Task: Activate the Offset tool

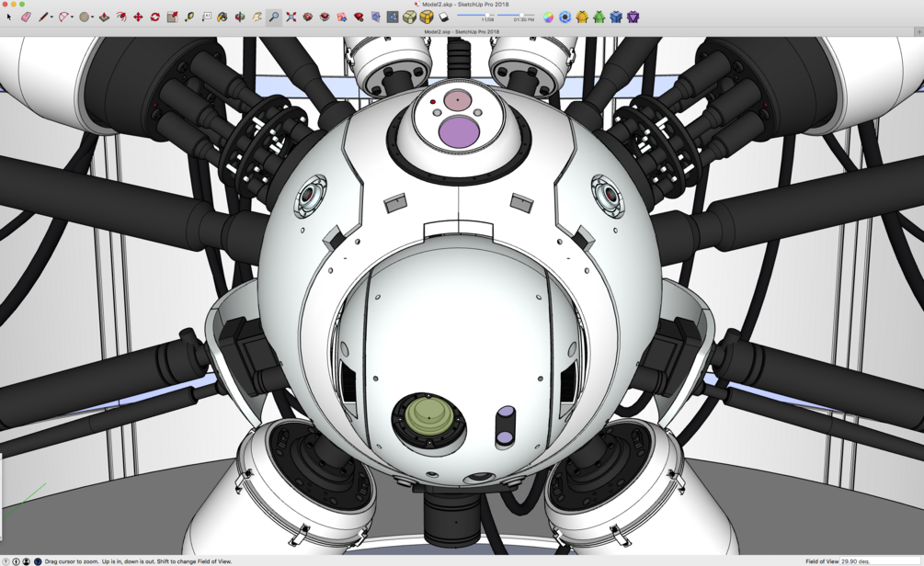Action: click(121, 17)
